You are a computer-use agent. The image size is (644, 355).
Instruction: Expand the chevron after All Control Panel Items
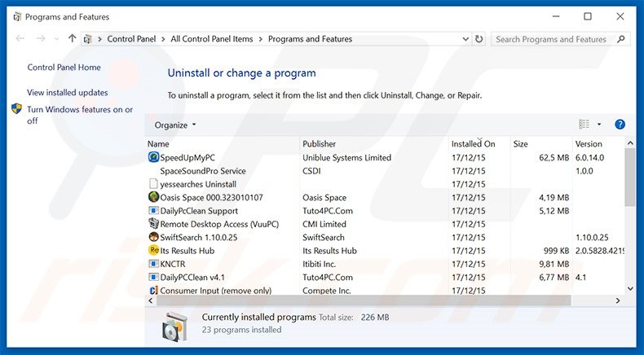[x=260, y=39]
